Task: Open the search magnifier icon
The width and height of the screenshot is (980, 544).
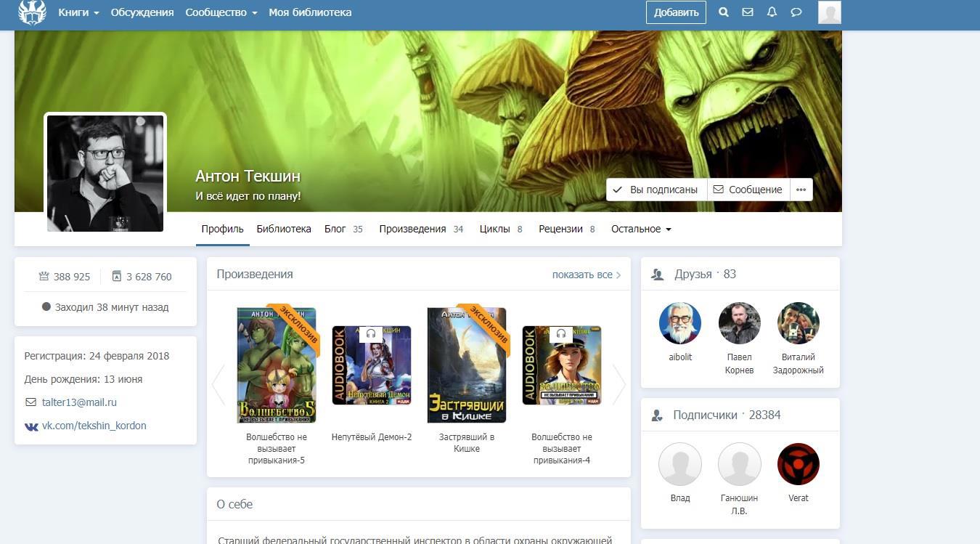Action: tap(724, 12)
